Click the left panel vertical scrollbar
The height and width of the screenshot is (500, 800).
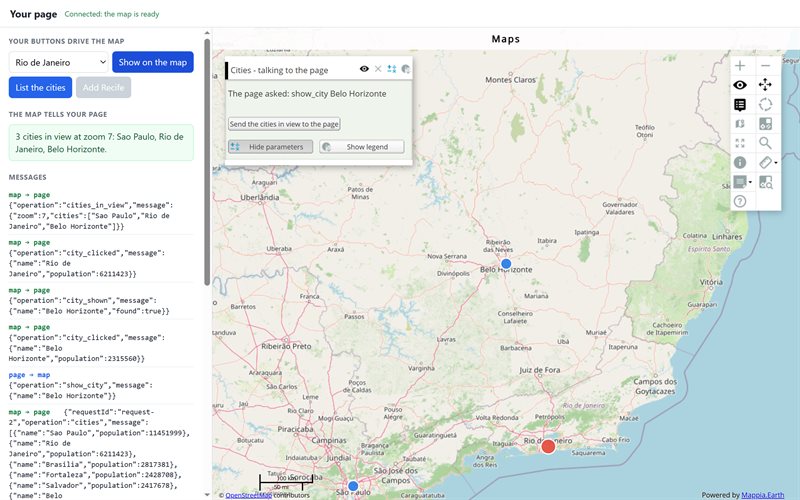[207, 162]
